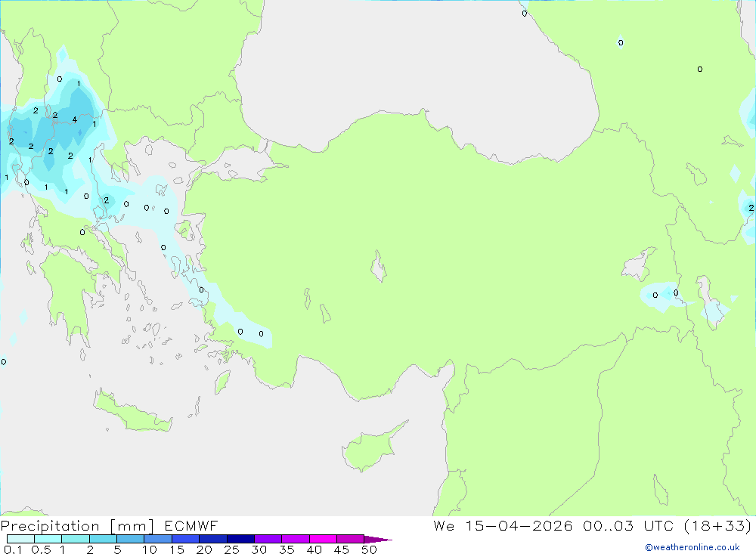Pick the 10–15 mm legend swatch
Image resolution: width=756 pixels, height=554 pixels.
click(158, 539)
